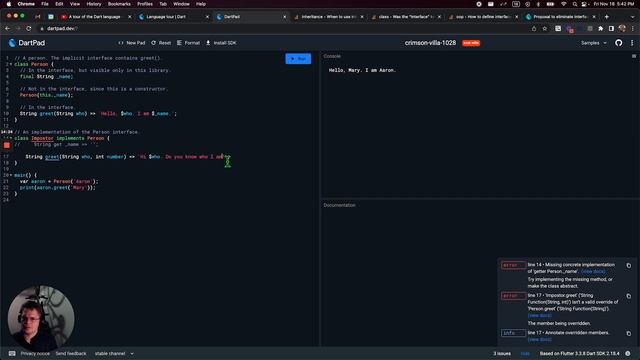The image size is (640, 360).
Task: Click the 3 issues status text
Action: coord(502,353)
